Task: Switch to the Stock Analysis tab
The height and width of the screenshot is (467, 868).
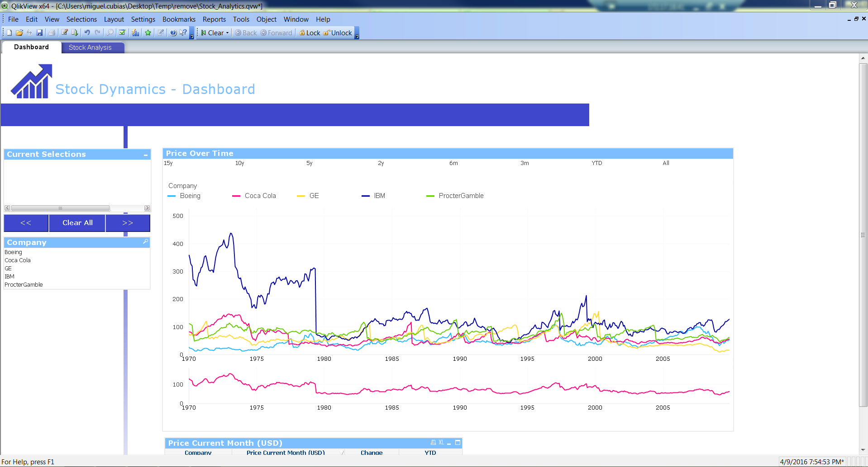Action: click(x=90, y=47)
